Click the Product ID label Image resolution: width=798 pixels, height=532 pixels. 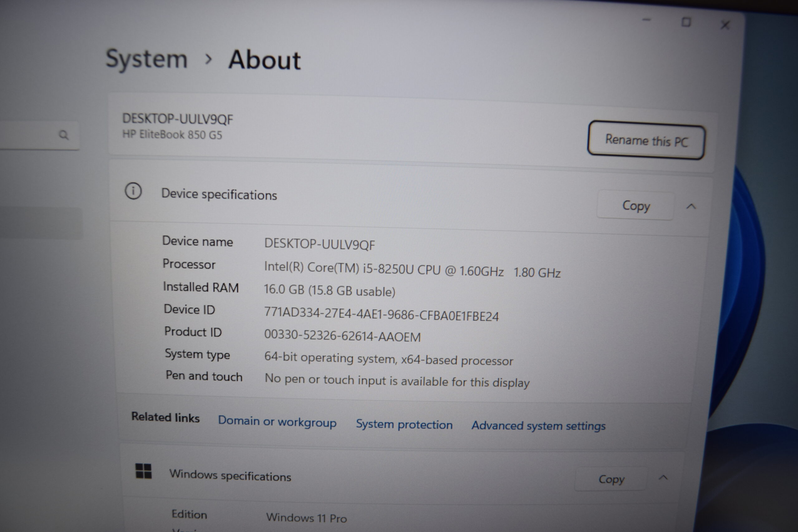pyautogui.click(x=193, y=332)
